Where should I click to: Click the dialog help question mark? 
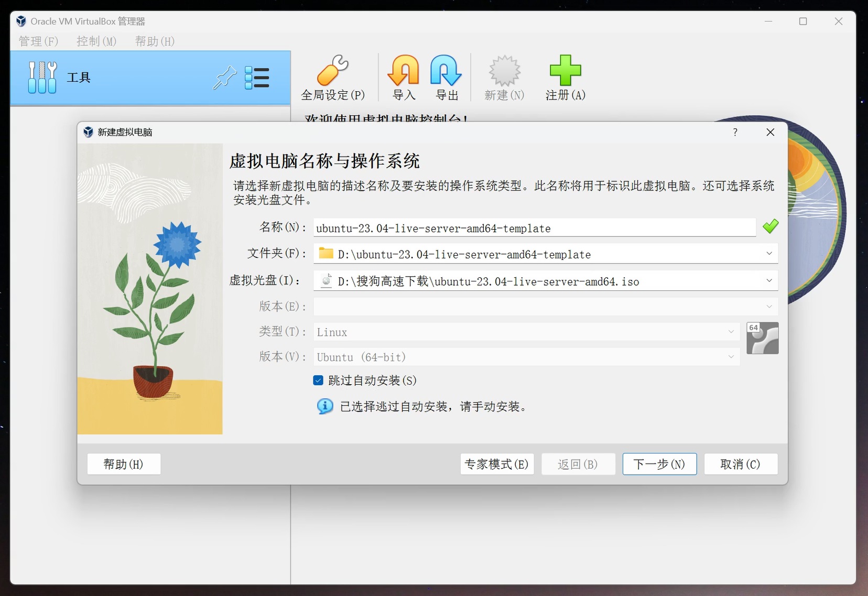[x=735, y=132]
